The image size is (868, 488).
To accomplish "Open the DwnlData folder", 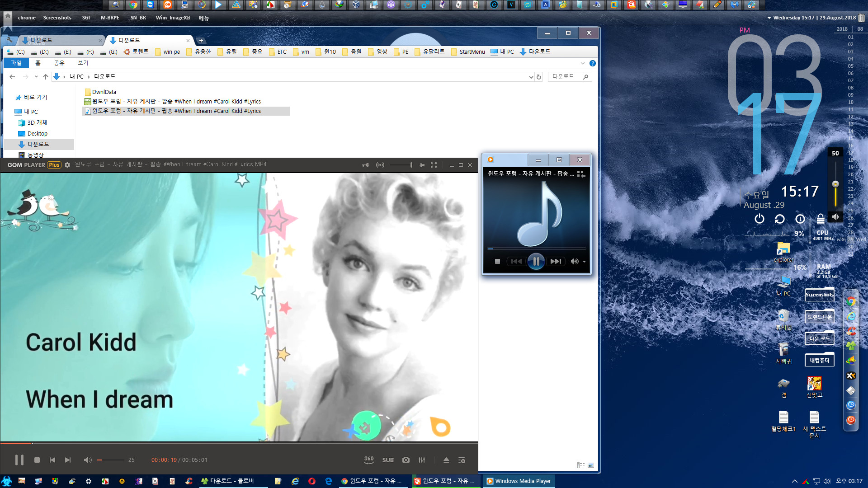I will tap(100, 92).
